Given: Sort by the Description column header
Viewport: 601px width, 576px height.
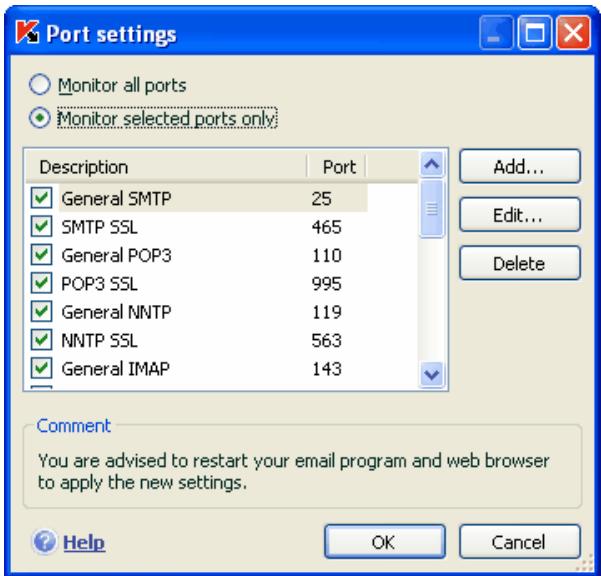Looking at the screenshot, I should (166, 167).
